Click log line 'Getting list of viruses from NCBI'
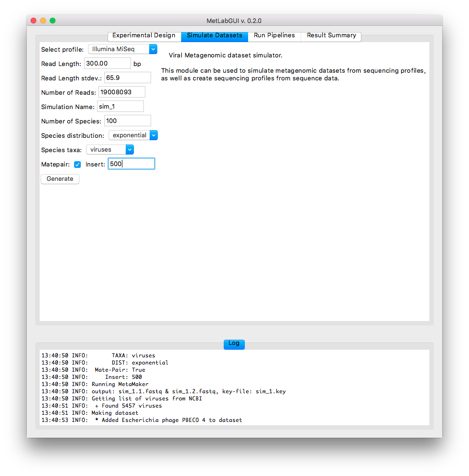 (121, 399)
